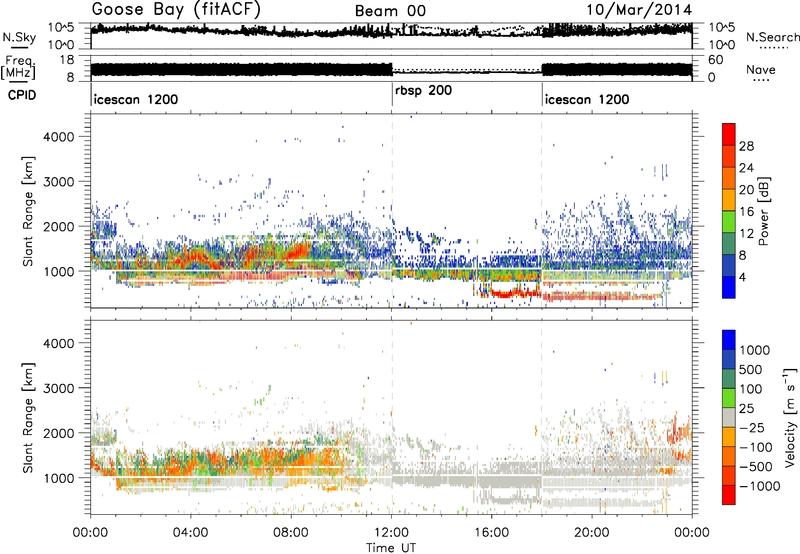Click the '20:00' time tick label
This screenshot has width=800, height=554.
click(x=592, y=533)
